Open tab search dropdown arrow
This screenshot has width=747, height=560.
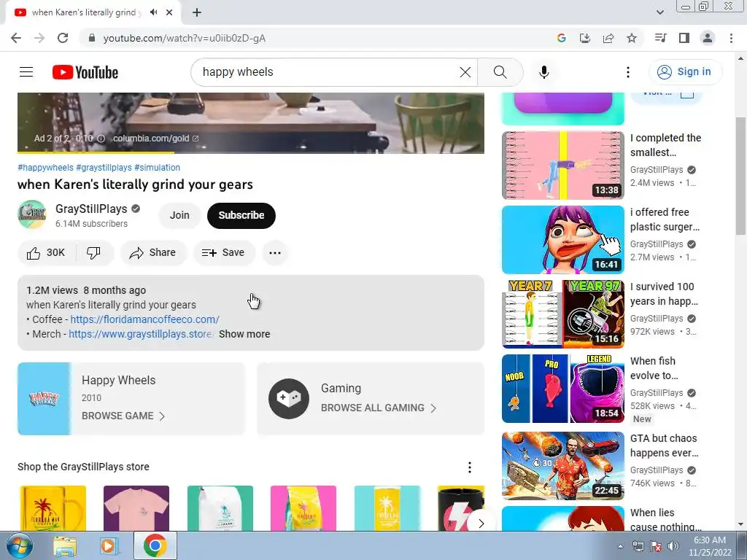coord(659,12)
